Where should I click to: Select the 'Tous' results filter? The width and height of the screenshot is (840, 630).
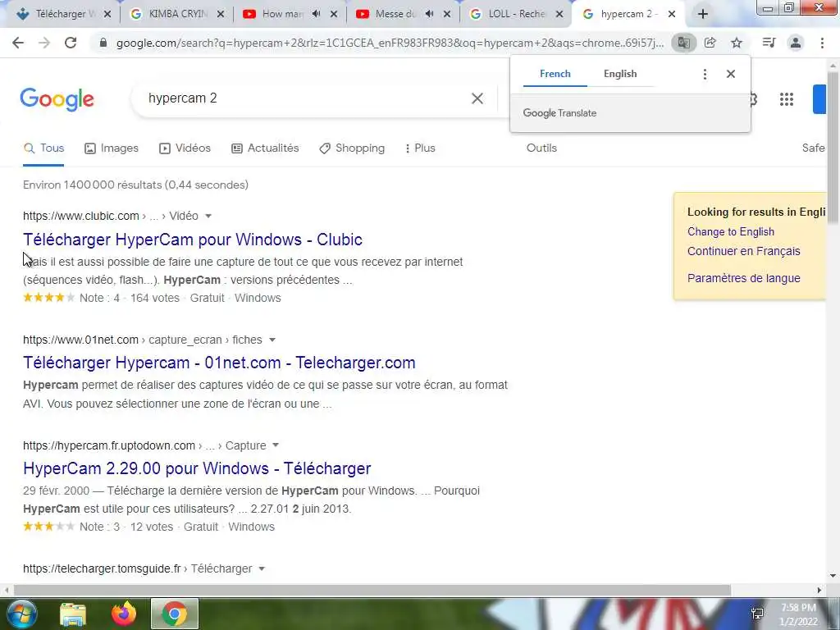[44, 148]
